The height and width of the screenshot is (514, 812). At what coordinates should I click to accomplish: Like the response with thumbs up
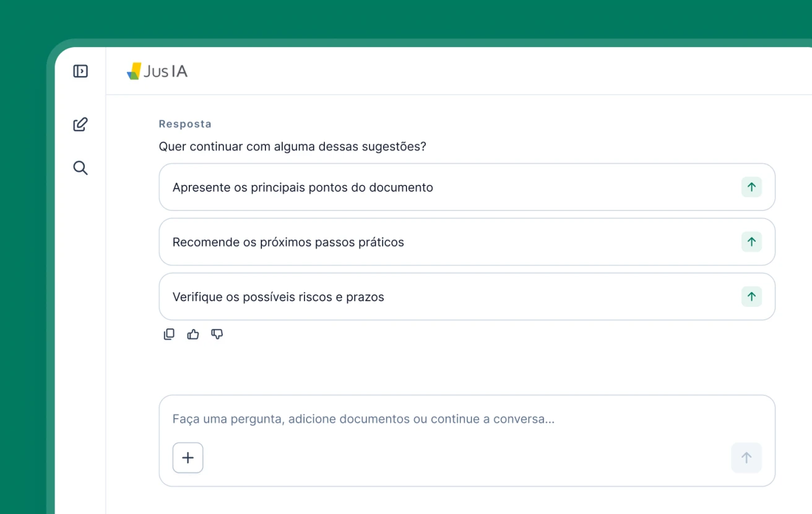(193, 335)
